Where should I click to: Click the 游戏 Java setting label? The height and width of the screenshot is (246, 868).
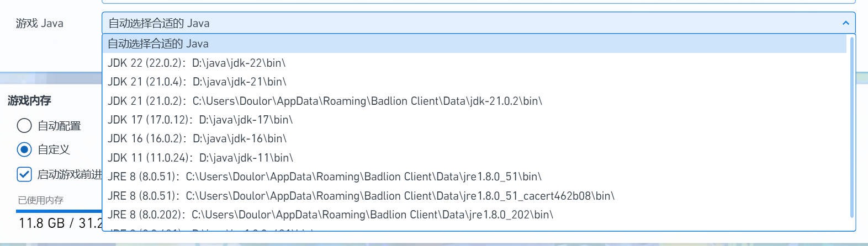click(x=40, y=23)
